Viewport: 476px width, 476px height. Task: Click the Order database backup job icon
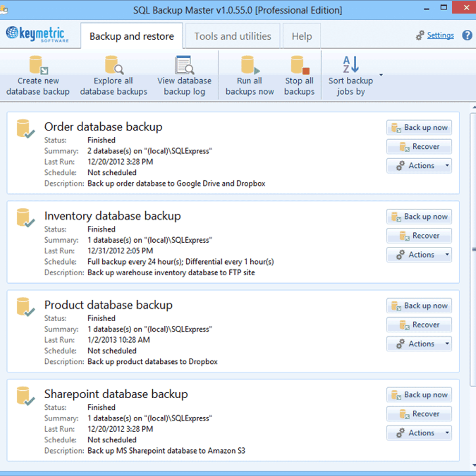coord(25,129)
